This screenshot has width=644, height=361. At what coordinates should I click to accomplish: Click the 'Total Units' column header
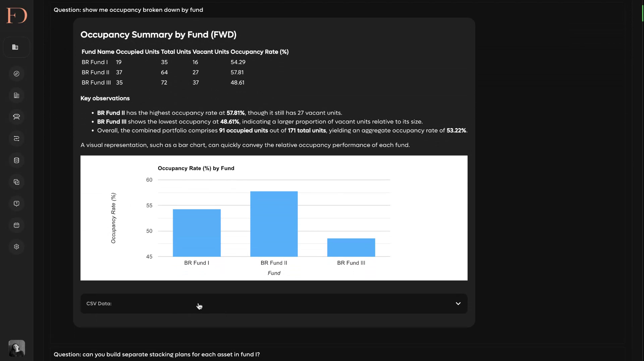coord(176,52)
